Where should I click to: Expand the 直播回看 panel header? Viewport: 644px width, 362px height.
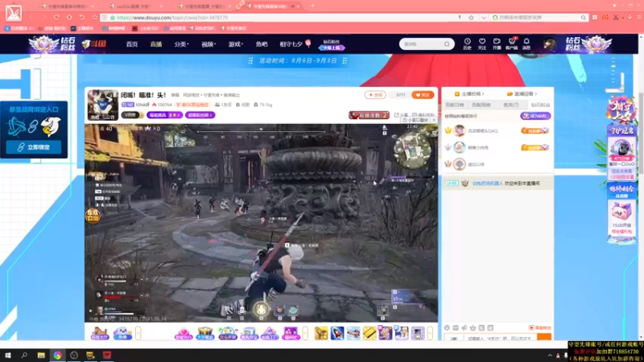(522, 94)
